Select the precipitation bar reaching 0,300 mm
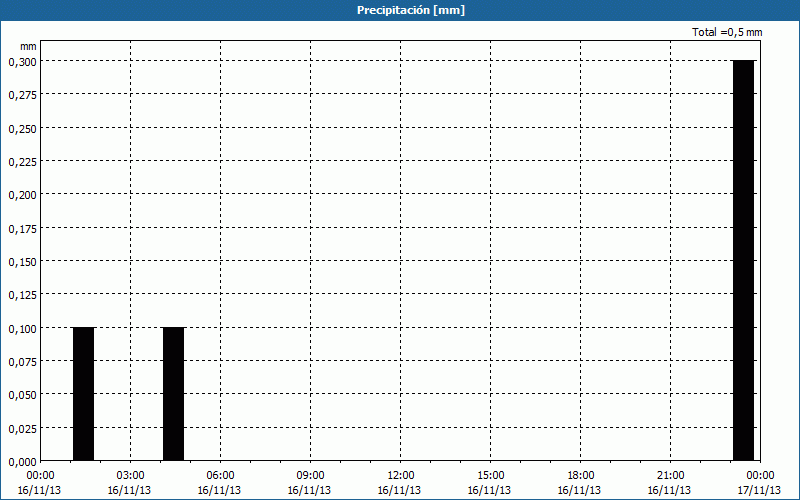800x500 pixels. [743, 261]
